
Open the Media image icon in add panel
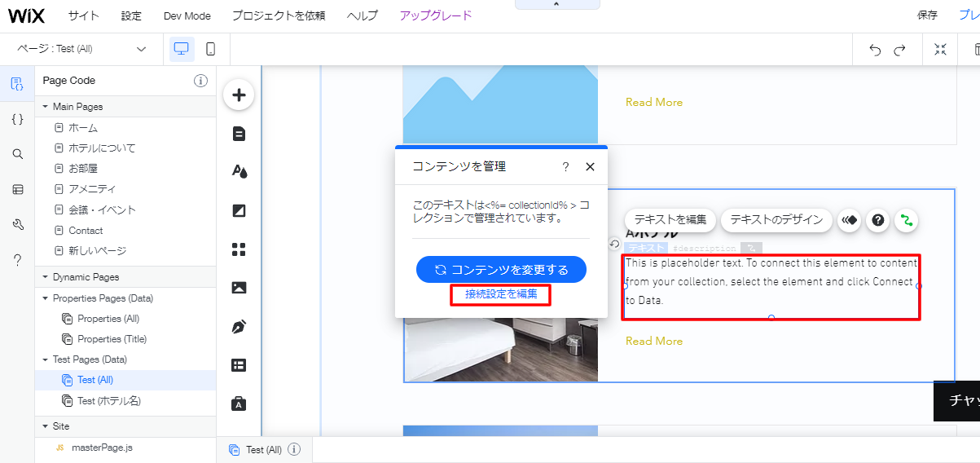pos(239,288)
